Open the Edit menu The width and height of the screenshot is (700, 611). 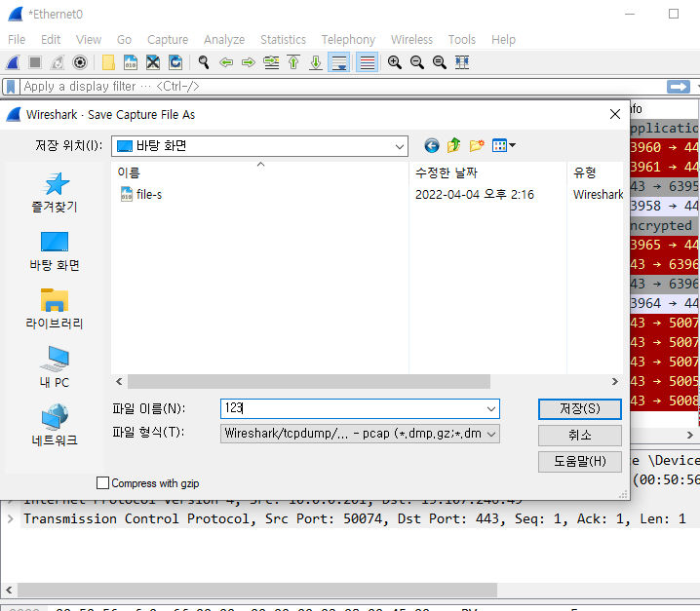pos(51,40)
